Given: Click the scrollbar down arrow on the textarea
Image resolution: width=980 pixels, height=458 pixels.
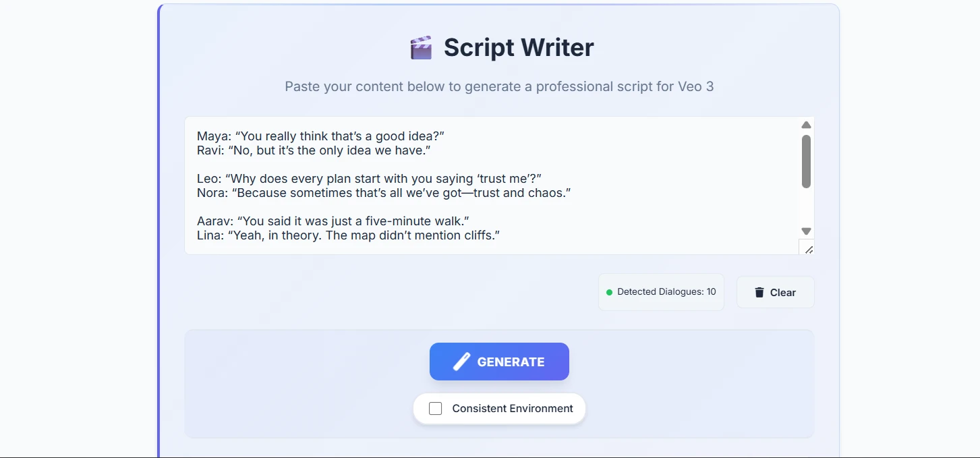Looking at the screenshot, I should click(806, 231).
